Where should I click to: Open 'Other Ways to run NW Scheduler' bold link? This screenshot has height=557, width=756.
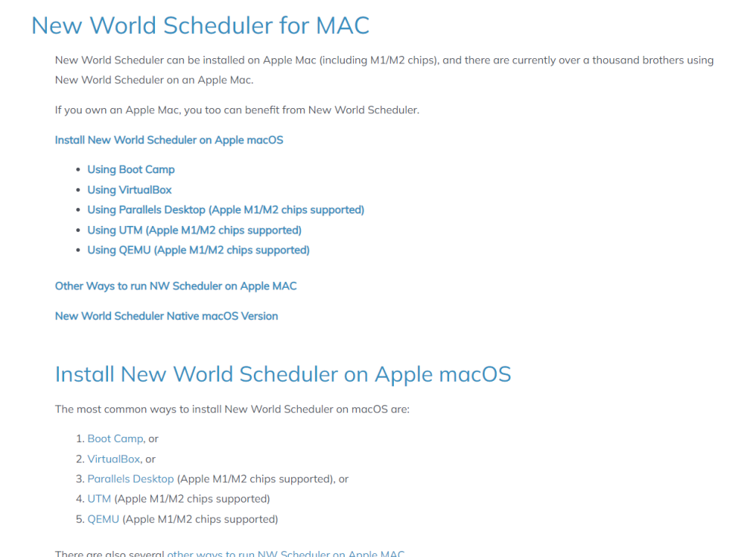pyautogui.click(x=175, y=286)
